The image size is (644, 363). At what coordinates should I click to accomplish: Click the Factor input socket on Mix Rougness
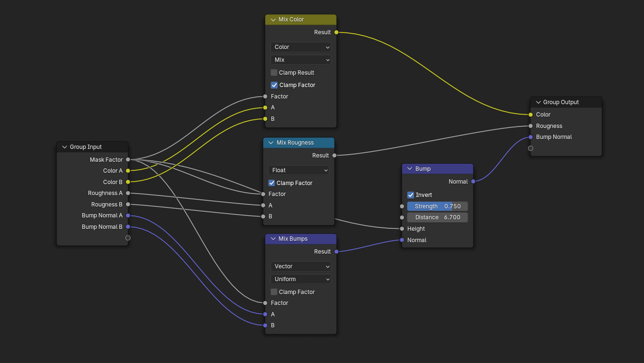pos(263,194)
